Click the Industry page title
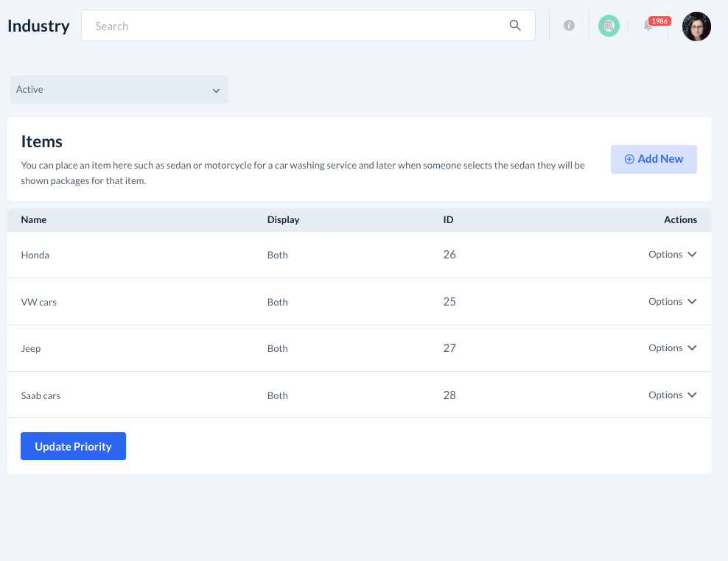728x561 pixels. (x=38, y=27)
